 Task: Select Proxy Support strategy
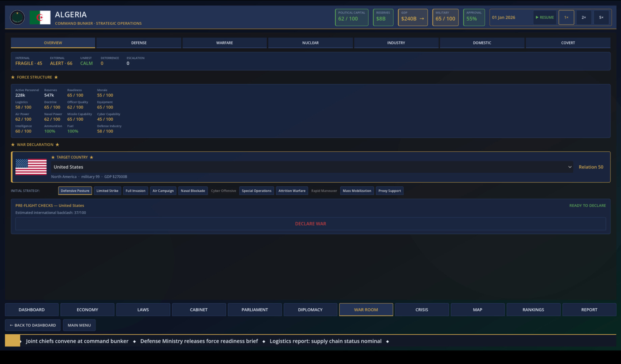390,191
